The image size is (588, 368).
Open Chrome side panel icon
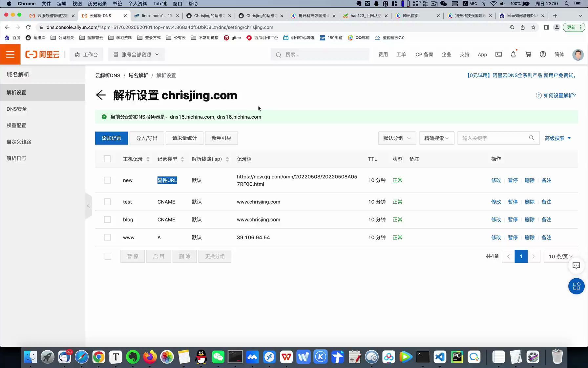(x=546, y=27)
